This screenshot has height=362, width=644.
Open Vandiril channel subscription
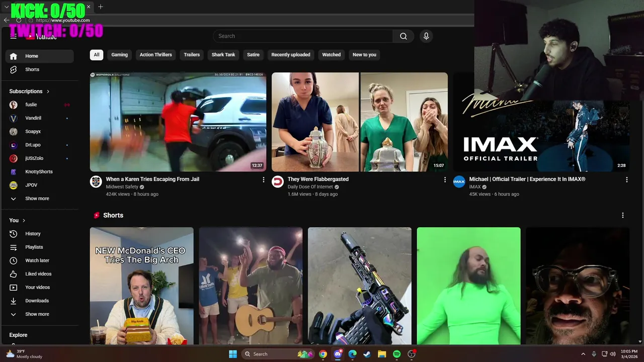click(x=39, y=118)
